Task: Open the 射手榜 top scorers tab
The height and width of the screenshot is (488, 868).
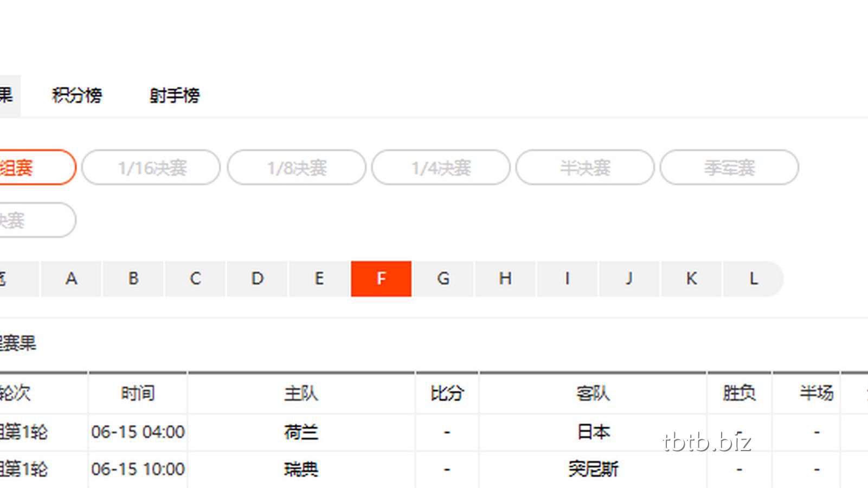Action: point(175,95)
